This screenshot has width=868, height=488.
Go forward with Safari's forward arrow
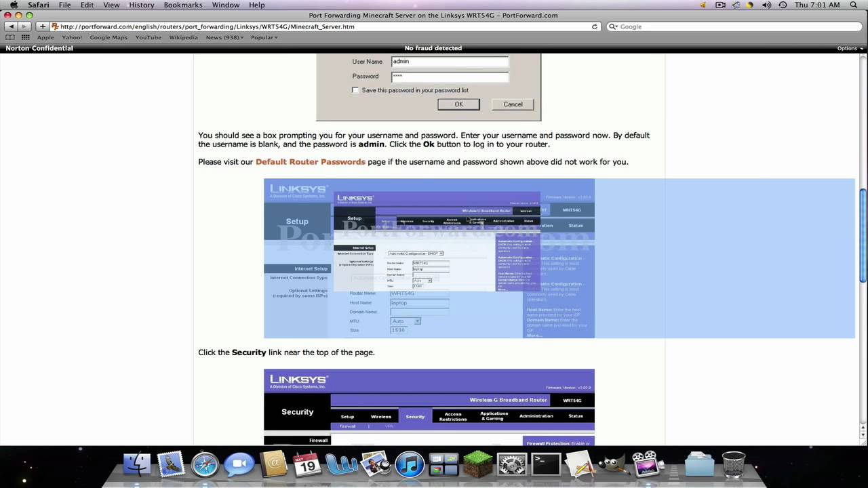point(26,26)
